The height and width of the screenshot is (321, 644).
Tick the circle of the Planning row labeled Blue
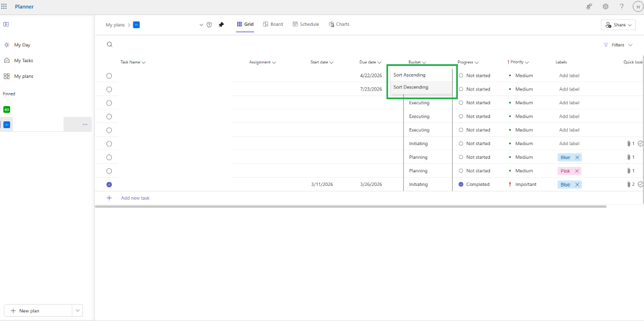109,158
